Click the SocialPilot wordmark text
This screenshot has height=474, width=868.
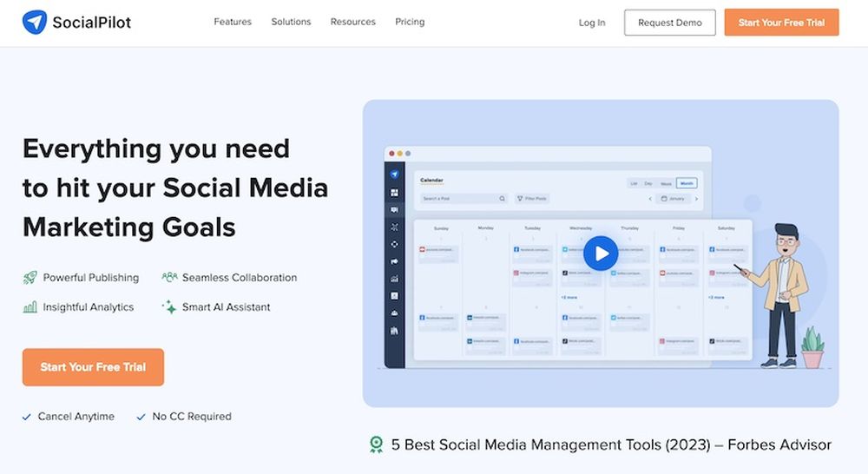click(x=92, y=23)
